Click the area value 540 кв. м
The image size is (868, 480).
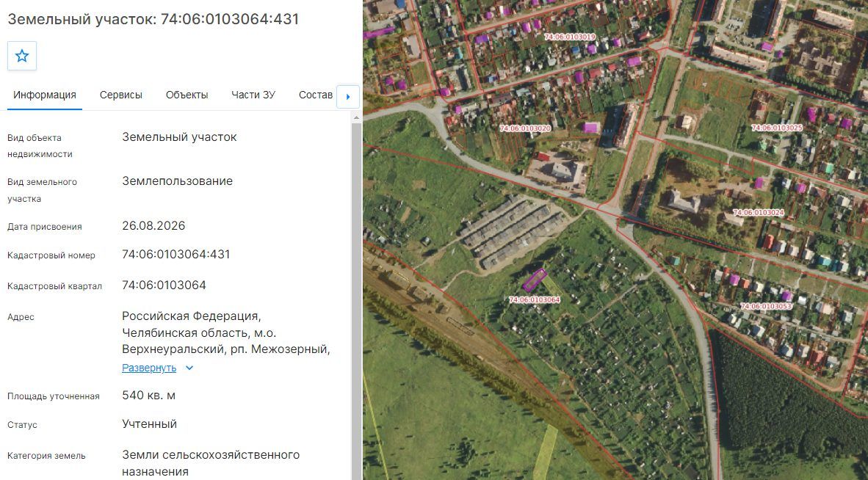(x=149, y=396)
